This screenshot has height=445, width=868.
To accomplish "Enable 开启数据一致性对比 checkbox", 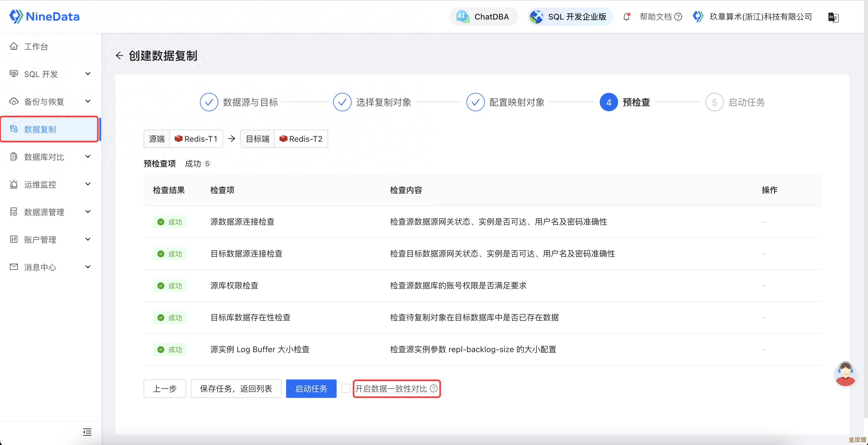I will click(346, 388).
